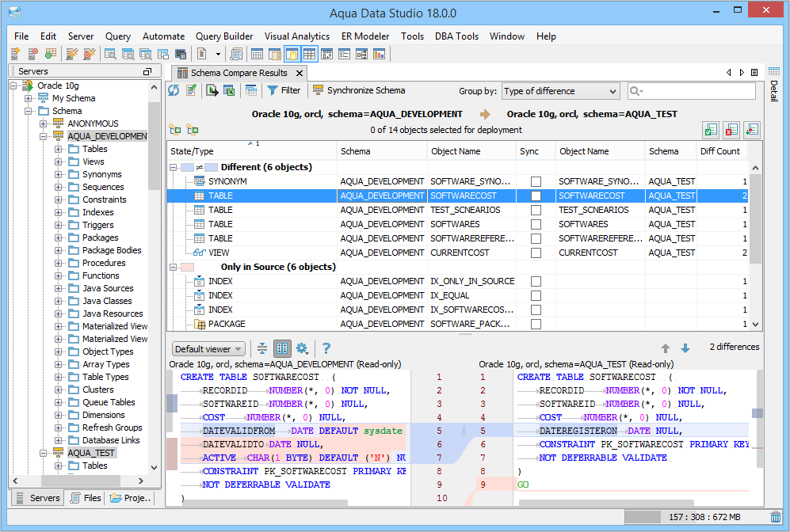Switch to the Files tab
Screen dimensions: 790x532
pyautogui.click(x=86, y=498)
